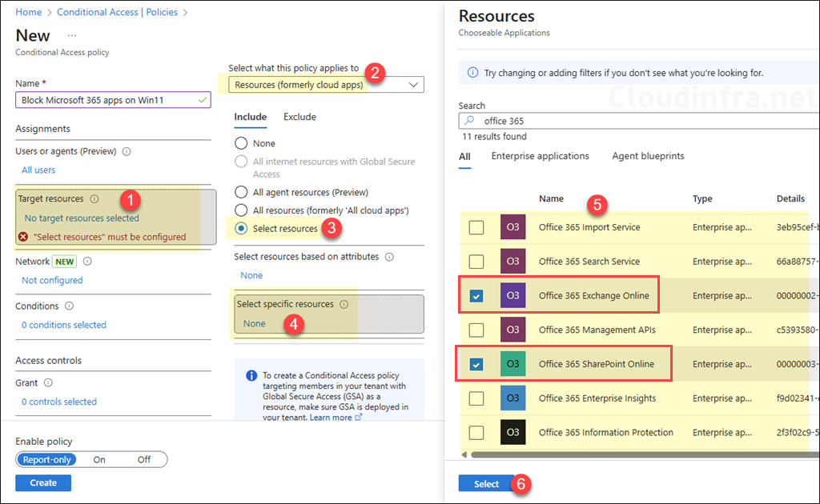Click the All users link under Assignments
The height and width of the screenshot is (504, 820).
click(x=37, y=170)
